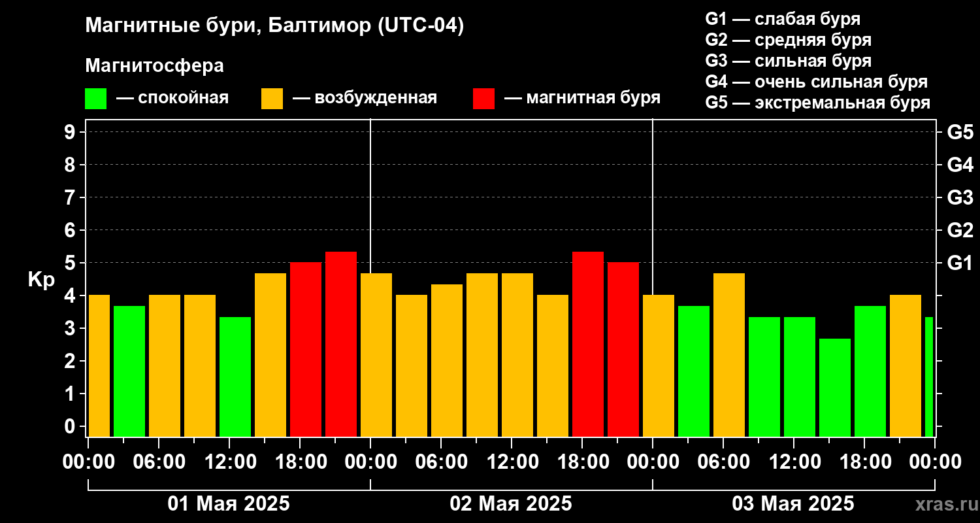The image size is (980, 523).
Task: Select the tallest red bar on 02 Мая
Action: (x=588, y=343)
